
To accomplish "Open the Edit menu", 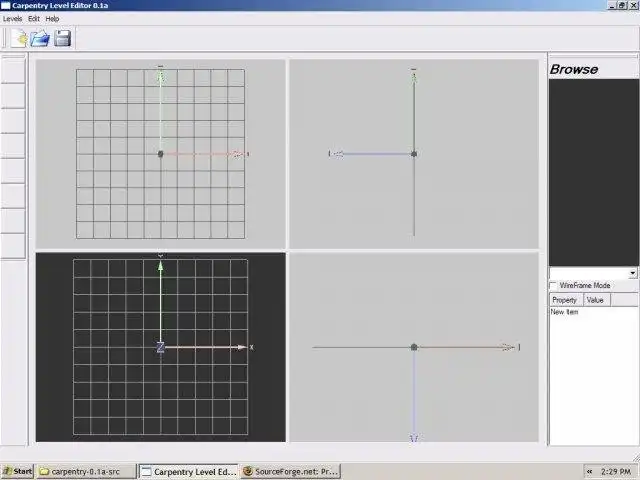I will pos(33,19).
